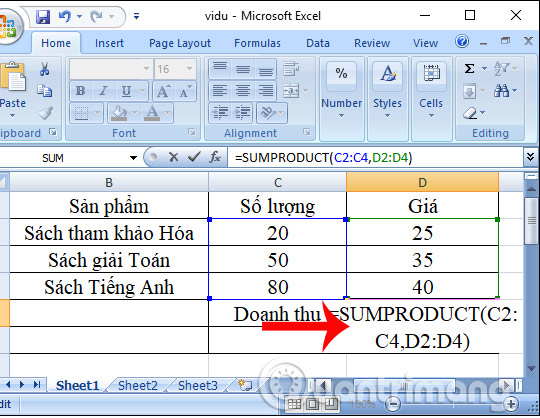Open the Excel Help question mark
Image resolution: width=540 pixels, height=418 pixels.
tap(462, 42)
